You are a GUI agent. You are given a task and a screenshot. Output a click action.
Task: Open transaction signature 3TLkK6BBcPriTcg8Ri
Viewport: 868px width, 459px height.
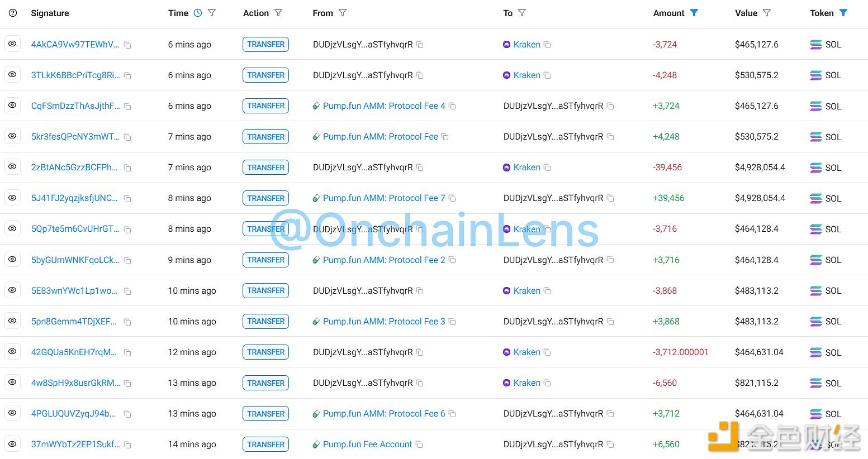75,75
